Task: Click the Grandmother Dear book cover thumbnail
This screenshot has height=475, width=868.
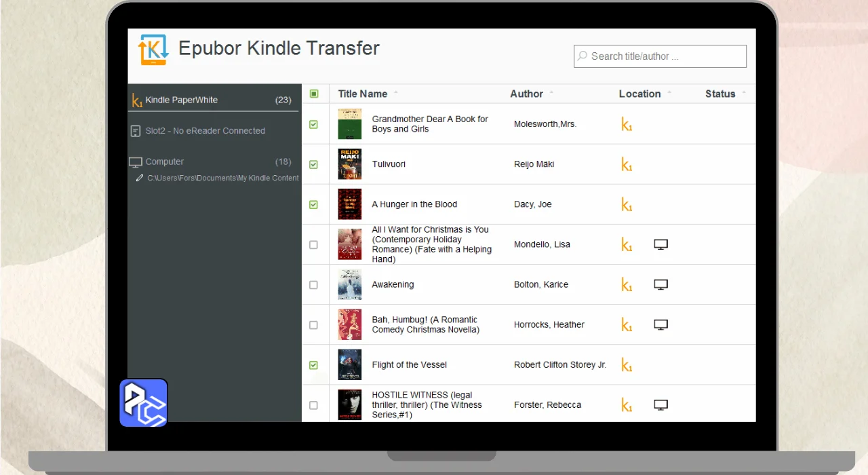Action: [350, 124]
